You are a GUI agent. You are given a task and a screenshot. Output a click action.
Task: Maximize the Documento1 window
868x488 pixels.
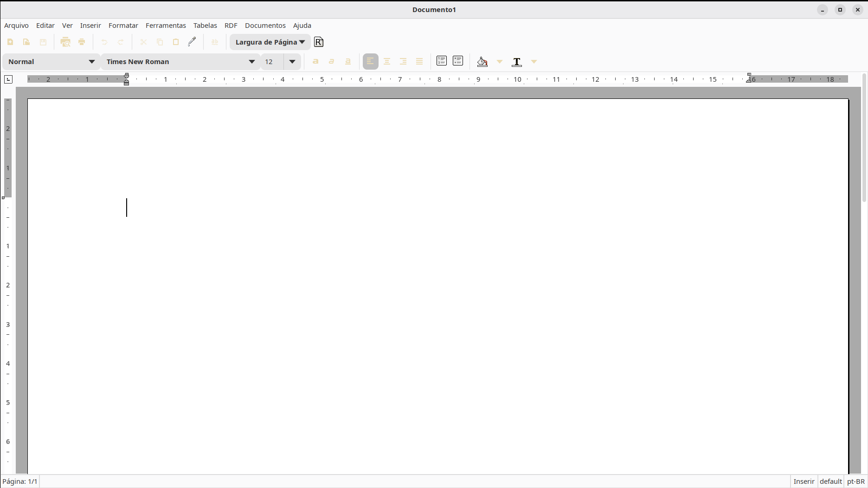(x=840, y=10)
